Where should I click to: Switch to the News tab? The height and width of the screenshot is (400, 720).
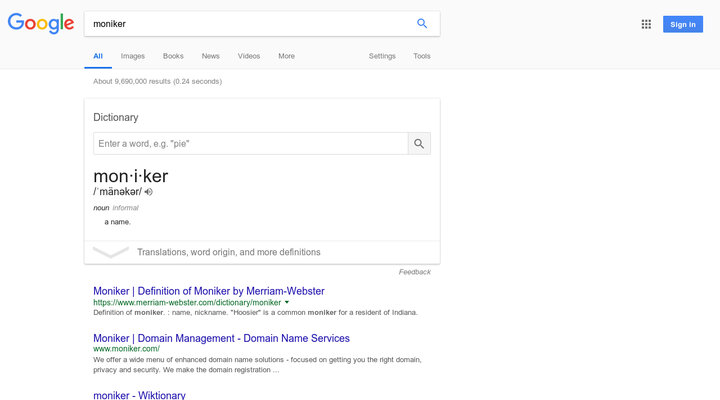click(x=210, y=56)
